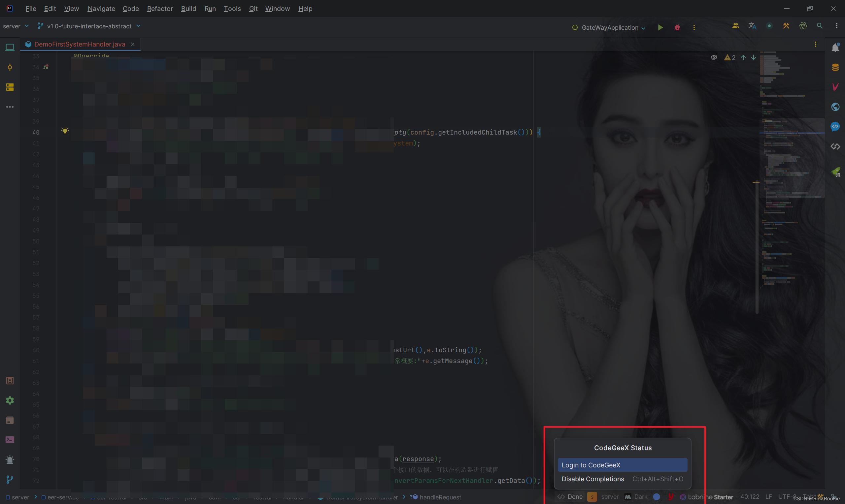Open the v1.0-future-interface-abstract branch dropdown
845x504 pixels.
point(89,26)
